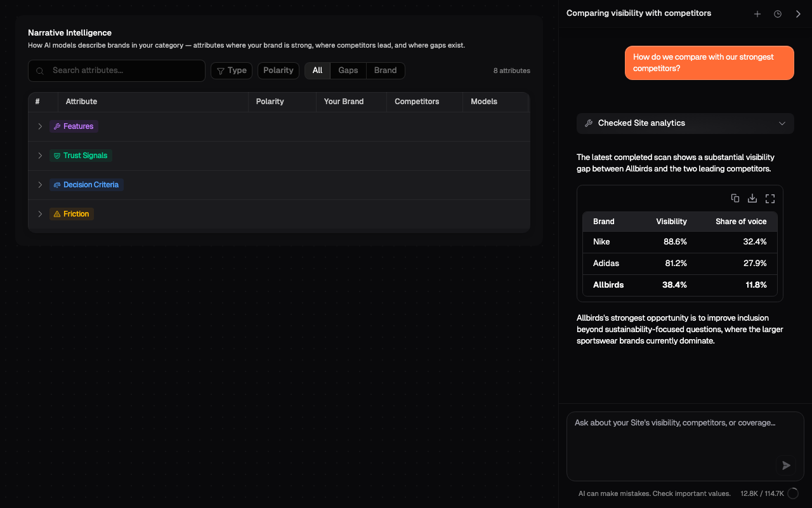812x508 pixels.
Task: Open the Type filter dropdown
Action: click(x=232, y=70)
